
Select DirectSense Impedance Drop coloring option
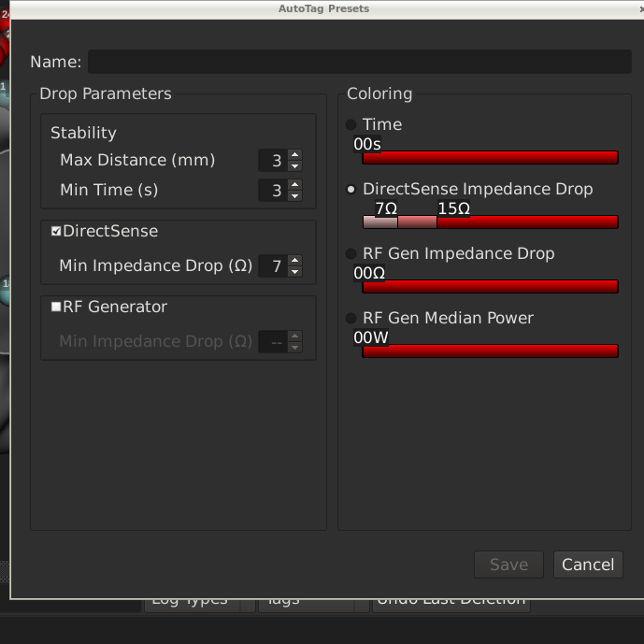(x=351, y=189)
